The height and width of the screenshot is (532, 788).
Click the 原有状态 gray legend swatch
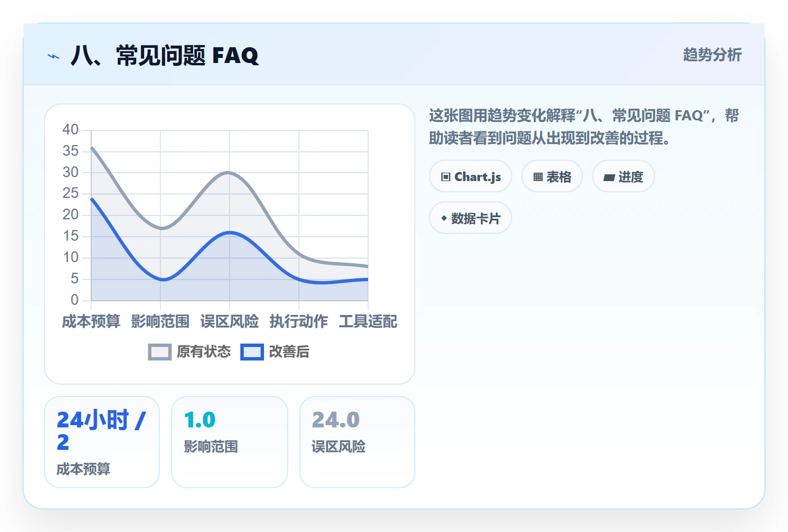tap(160, 352)
